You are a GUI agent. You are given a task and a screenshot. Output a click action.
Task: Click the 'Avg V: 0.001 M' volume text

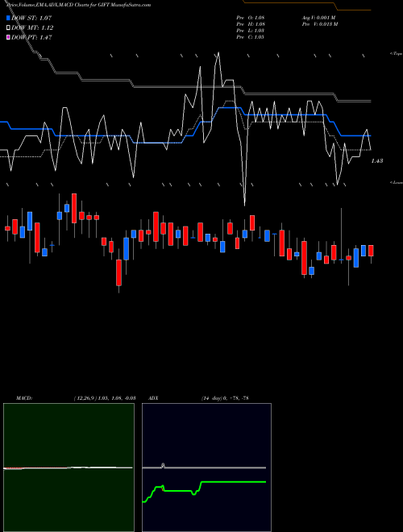tap(319, 18)
